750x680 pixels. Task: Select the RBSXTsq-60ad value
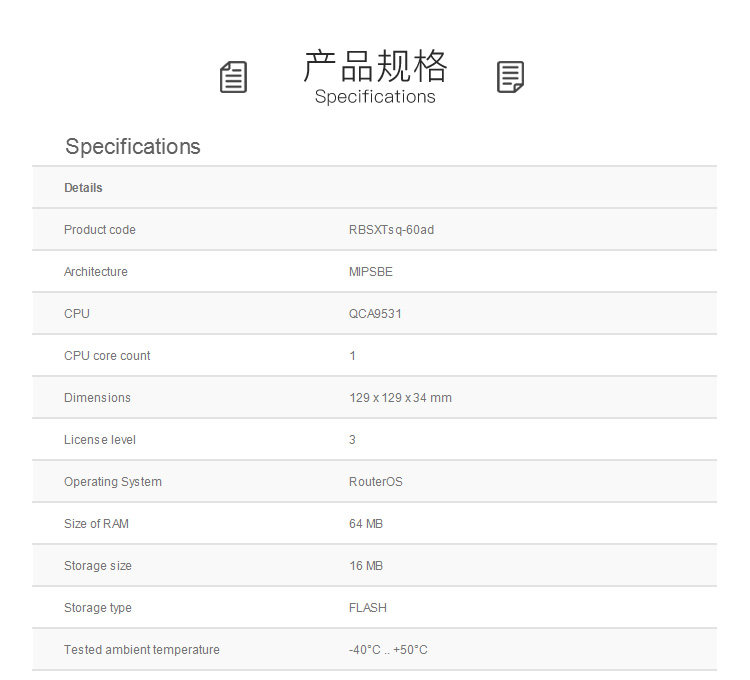(x=391, y=230)
